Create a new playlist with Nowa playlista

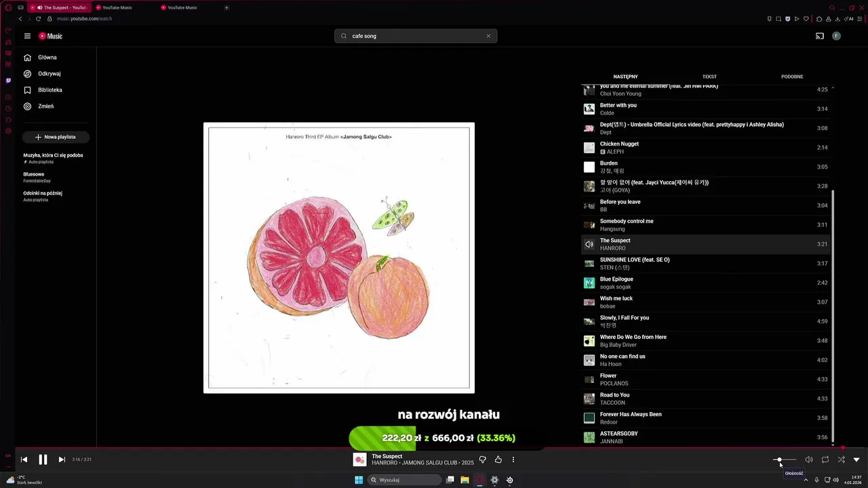(56, 137)
